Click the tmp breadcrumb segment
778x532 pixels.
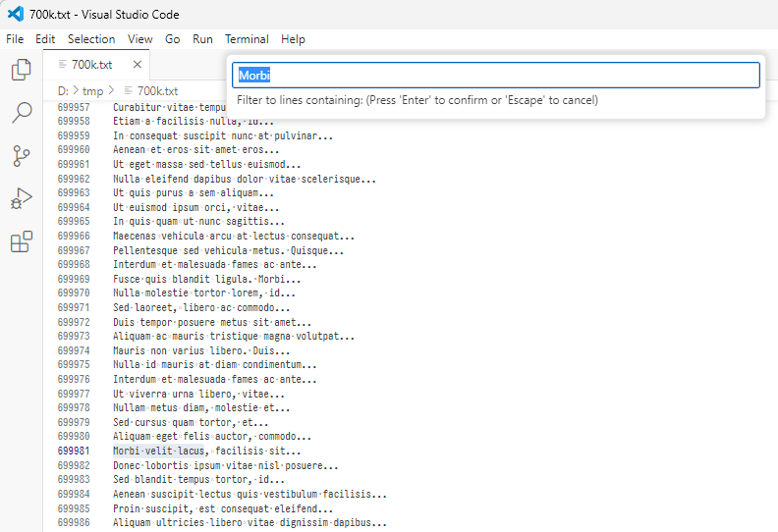click(x=92, y=91)
